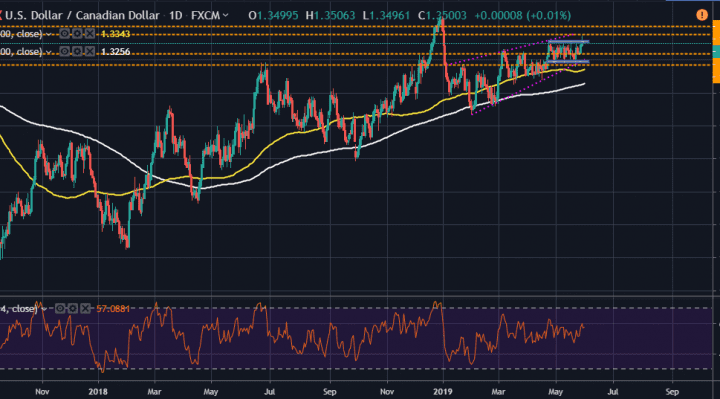Click the 2019 label on time axis
The height and width of the screenshot is (399, 720).
(443, 392)
